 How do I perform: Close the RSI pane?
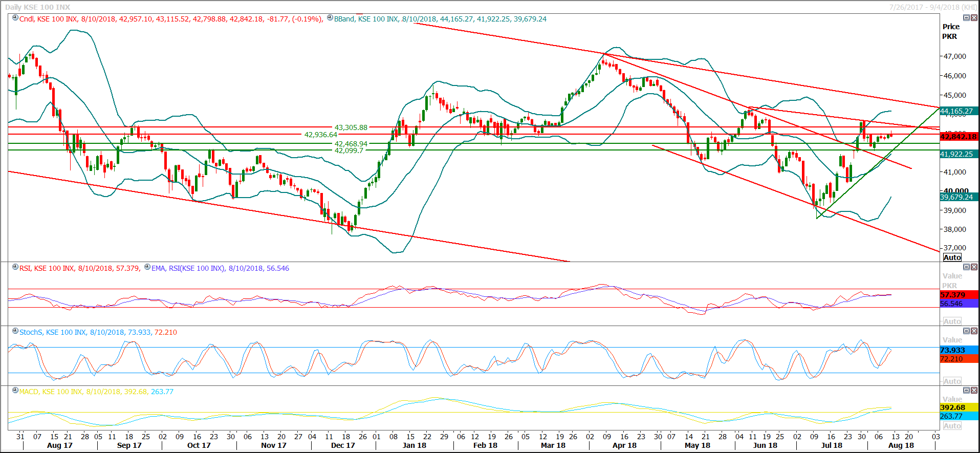pyautogui.click(x=974, y=267)
